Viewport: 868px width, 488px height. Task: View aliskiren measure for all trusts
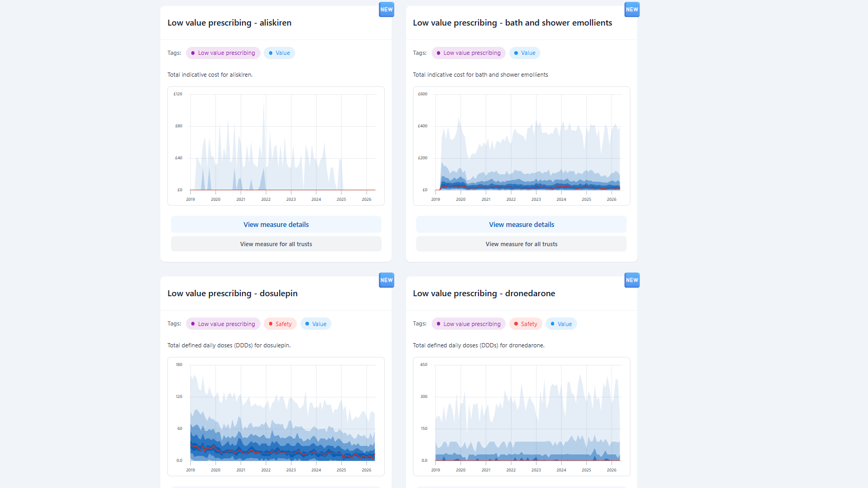pyautogui.click(x=276, y=244)
